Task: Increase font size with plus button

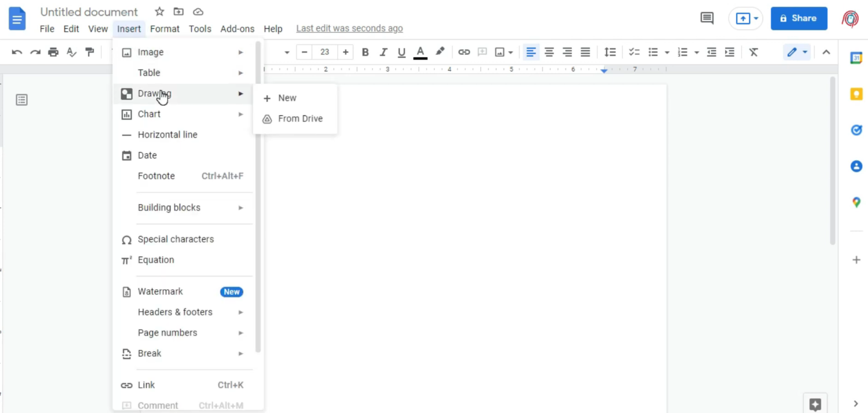Action: 345,52
